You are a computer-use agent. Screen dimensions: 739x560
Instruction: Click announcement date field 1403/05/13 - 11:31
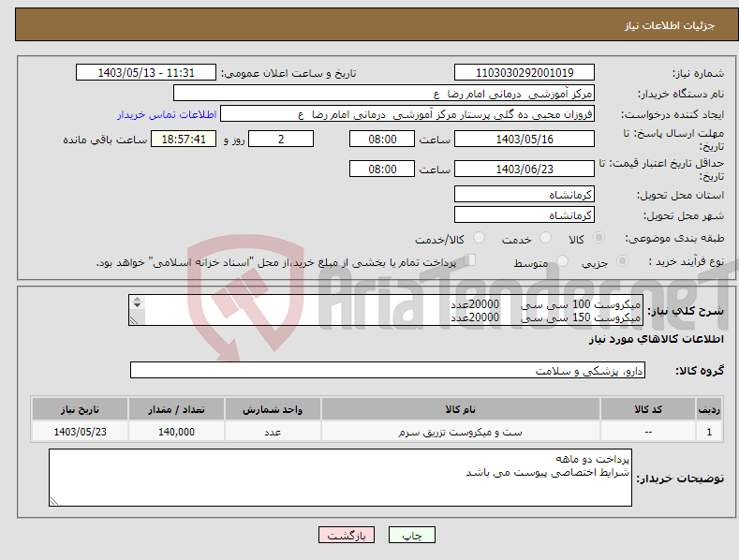[x=146, y=73]
